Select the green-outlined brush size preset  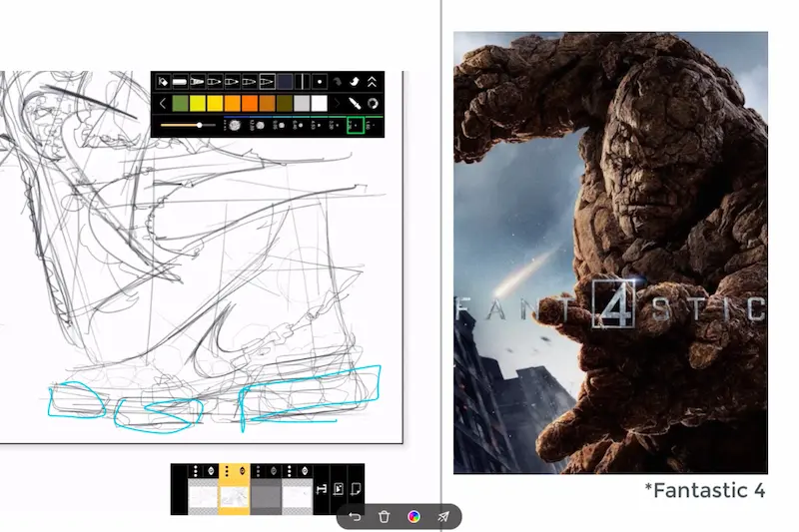(356, 125)
